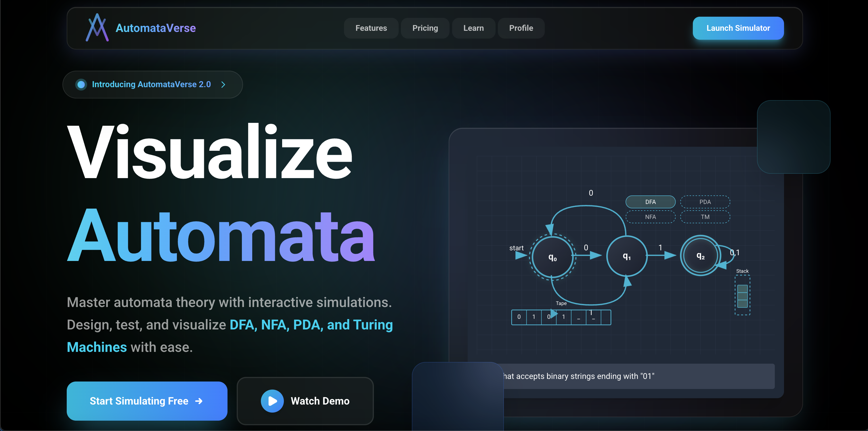This screenshot has width=868, height=431.
Task: Click the play icon on Watch Demo
Action: 272,401
